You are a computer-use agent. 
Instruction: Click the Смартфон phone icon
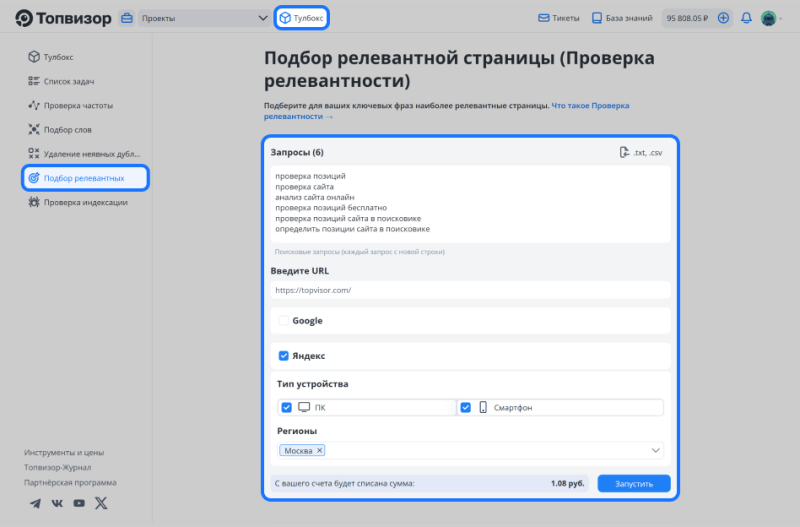483,407
